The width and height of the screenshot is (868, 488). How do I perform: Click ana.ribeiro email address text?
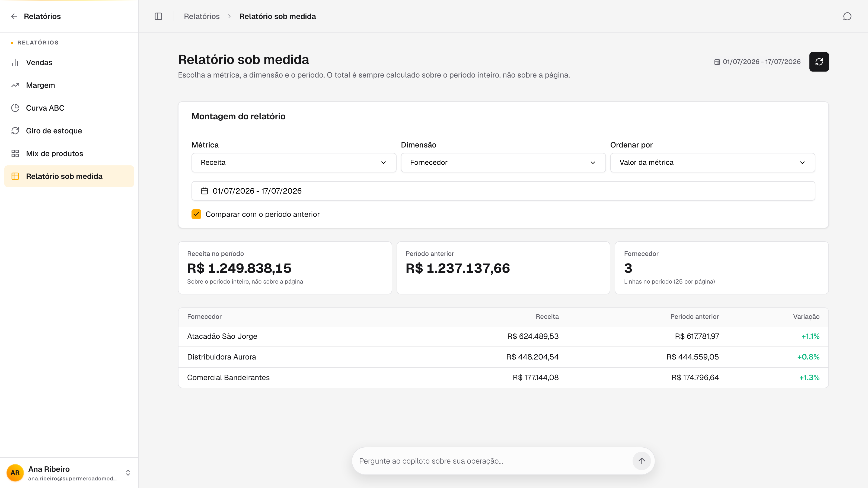point(72,479)
